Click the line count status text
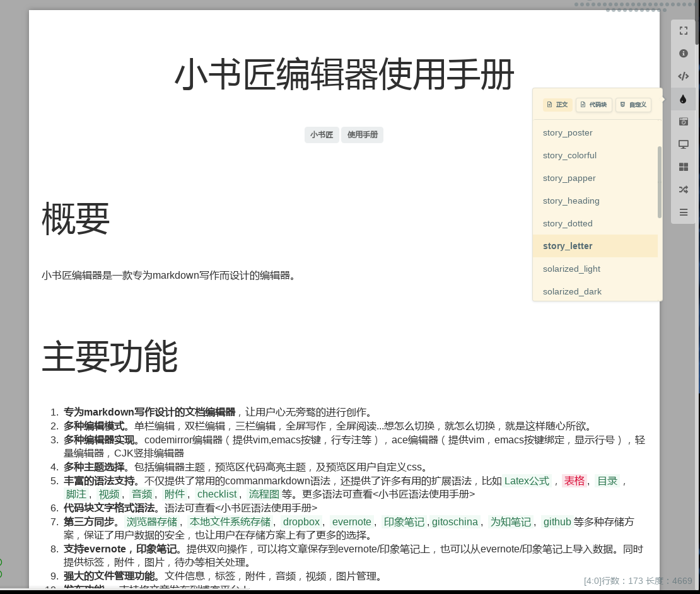Screen dimensions: 700x594 click(638, 581)
